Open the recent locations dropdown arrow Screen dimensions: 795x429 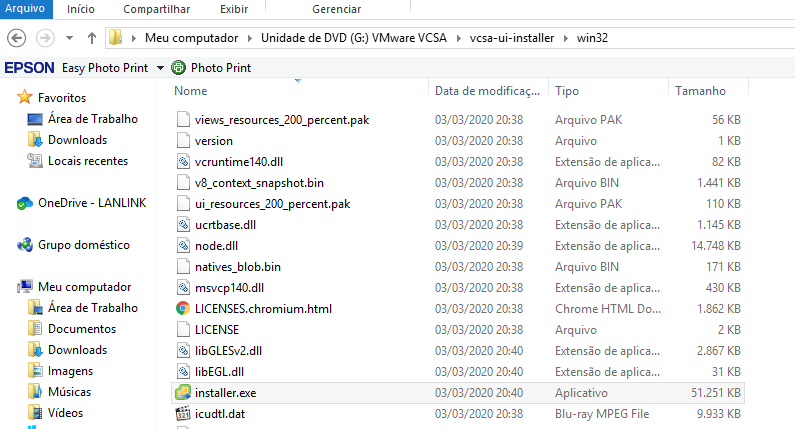coord(69,39)
